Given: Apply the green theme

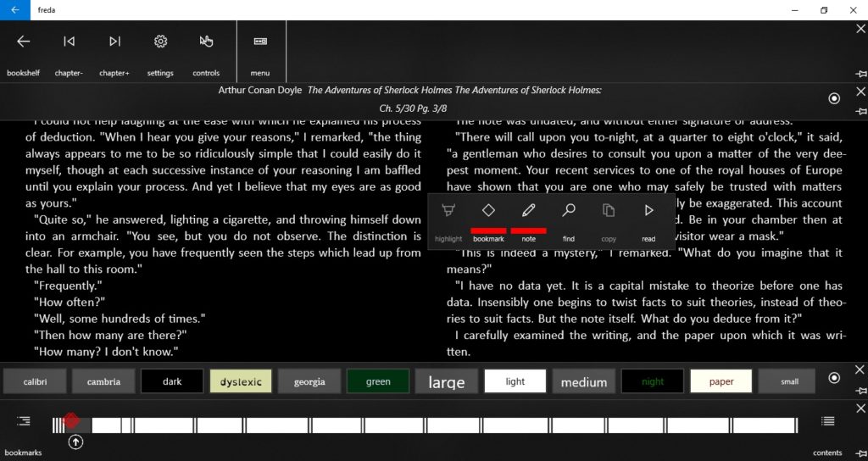Looking at the screenshot, I should [x=378, y=381].
